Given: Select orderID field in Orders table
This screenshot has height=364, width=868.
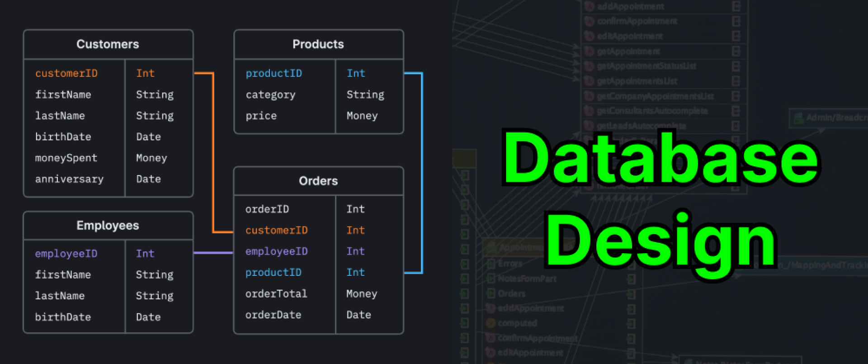Looking at the screenshot, I should (267, 209).
